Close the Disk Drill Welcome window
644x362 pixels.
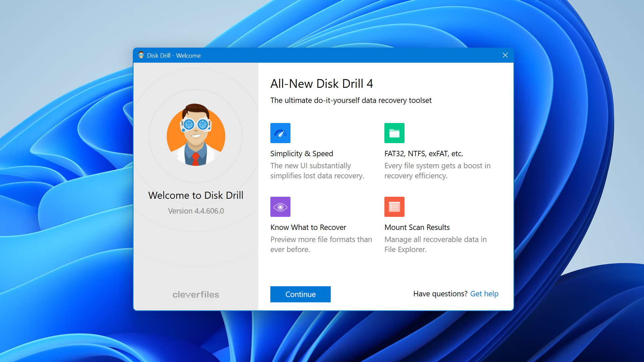coord(505,55)
